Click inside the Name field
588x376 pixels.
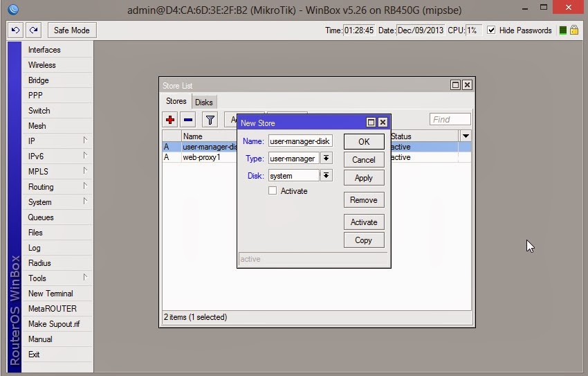(x=300, y=141)
